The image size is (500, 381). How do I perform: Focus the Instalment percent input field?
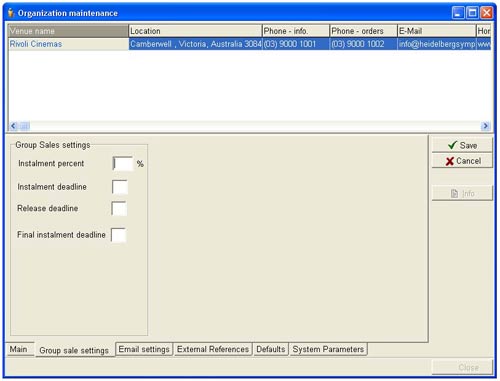click(123, 163)
